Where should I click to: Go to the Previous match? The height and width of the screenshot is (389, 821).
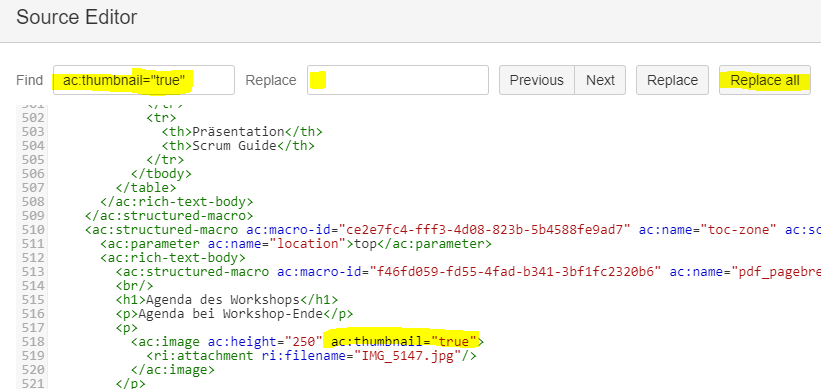(x=537, y=80)
